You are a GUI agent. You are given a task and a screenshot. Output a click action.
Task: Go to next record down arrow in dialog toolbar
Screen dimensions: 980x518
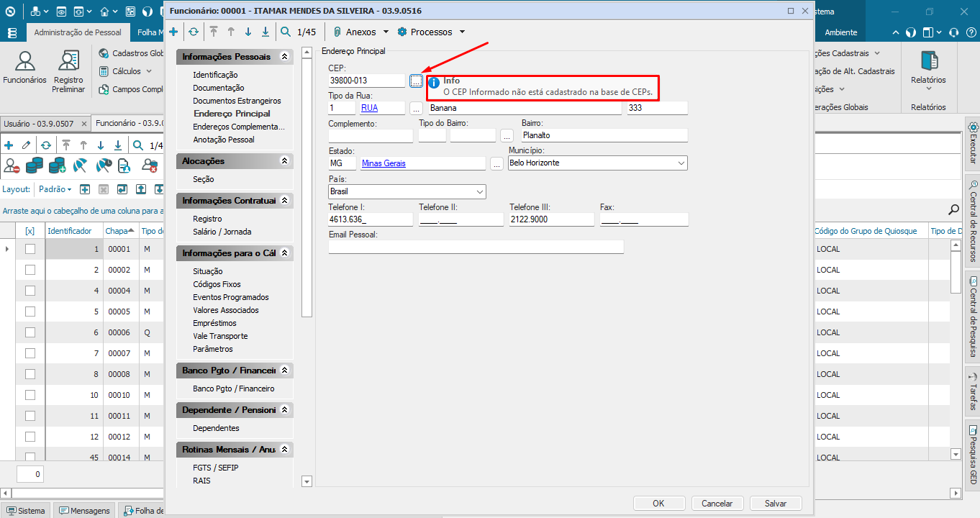click(x=248, y=32)
